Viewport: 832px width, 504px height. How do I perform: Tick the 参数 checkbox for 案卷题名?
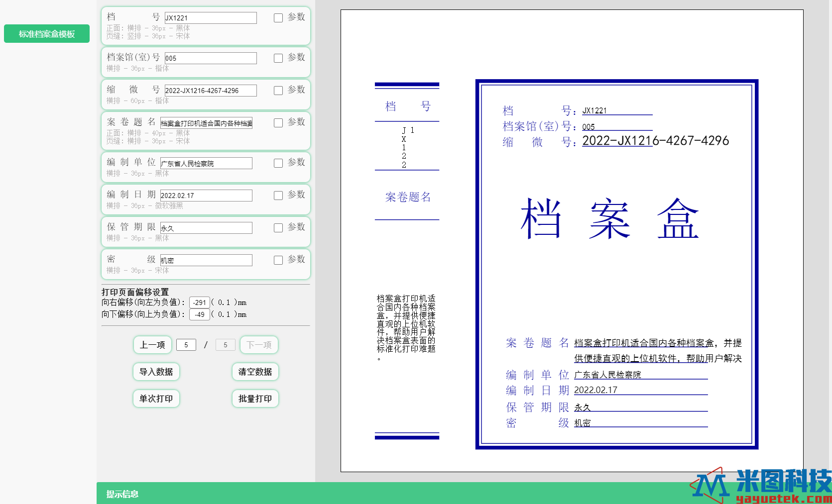278,123
